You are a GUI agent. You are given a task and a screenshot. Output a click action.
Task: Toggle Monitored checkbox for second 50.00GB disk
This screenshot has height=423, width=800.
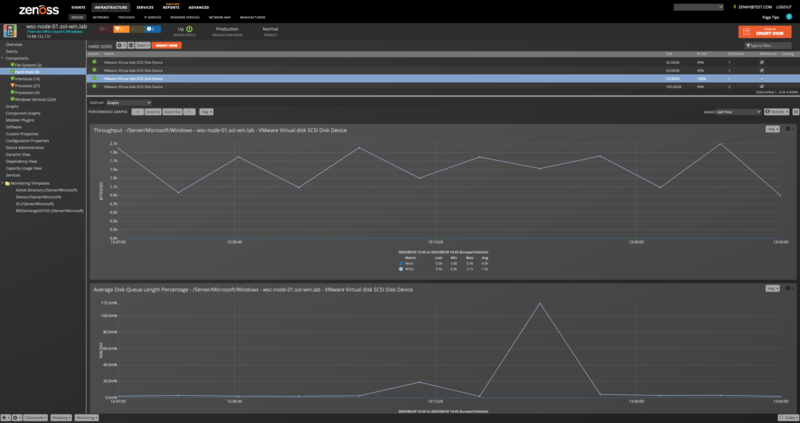point(762,70)
